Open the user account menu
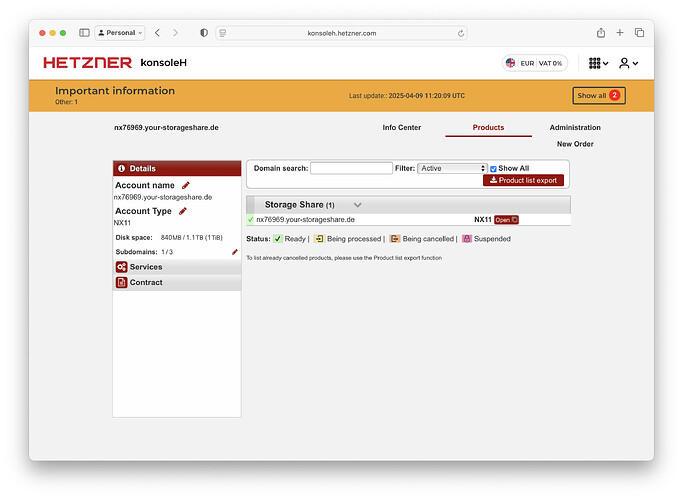The width and height of the screenshot is (683, 499). 629,63
